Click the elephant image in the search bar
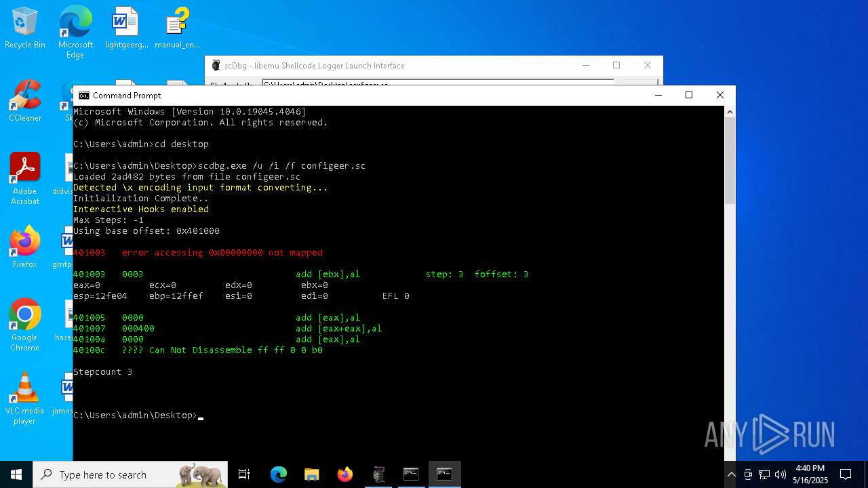This screenshot has height=488, width=868. pyautogui.click(x=200, y=474)
